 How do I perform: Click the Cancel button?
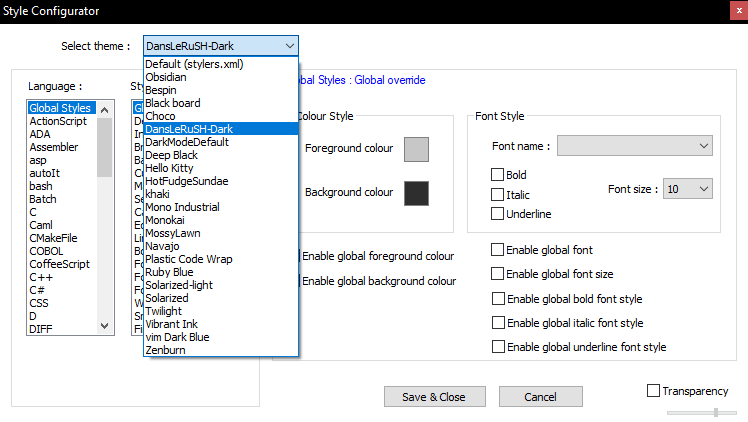tap(540, 397)
